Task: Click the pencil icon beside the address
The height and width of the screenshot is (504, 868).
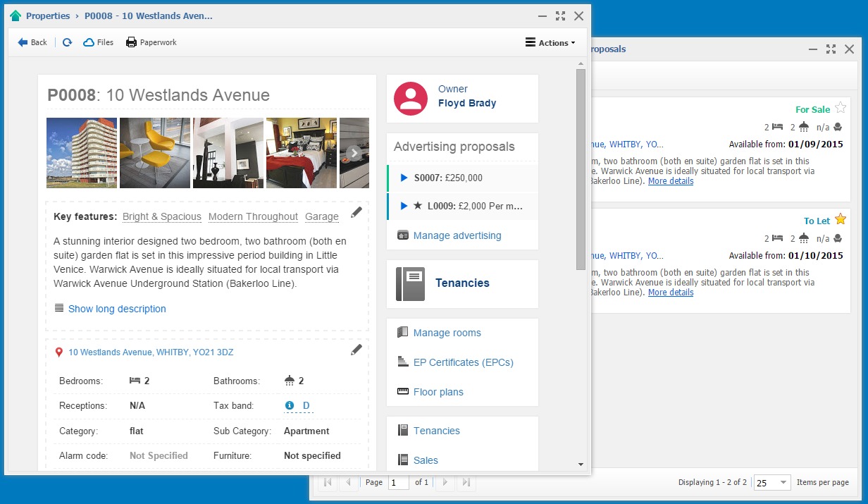Action: [356, 350]
